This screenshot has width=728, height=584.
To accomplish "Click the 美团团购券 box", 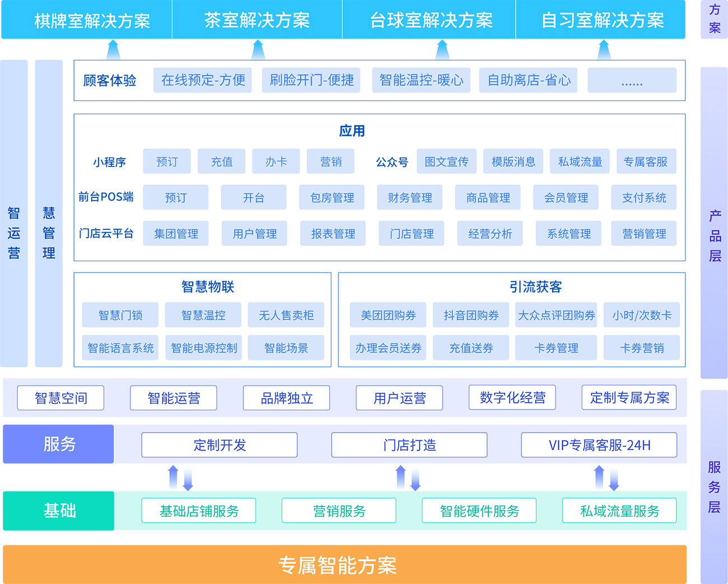I will click(x=388, y=315).
